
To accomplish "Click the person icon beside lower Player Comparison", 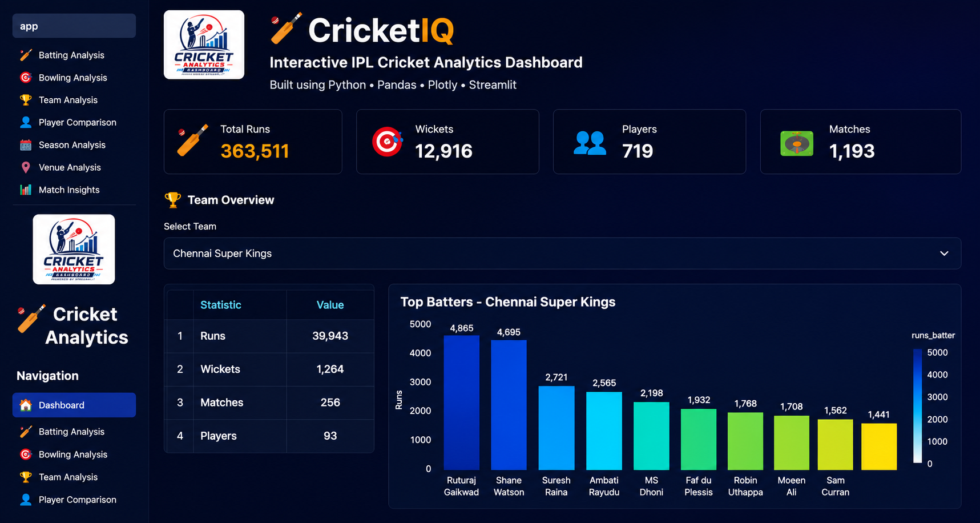I will [26, 500].
